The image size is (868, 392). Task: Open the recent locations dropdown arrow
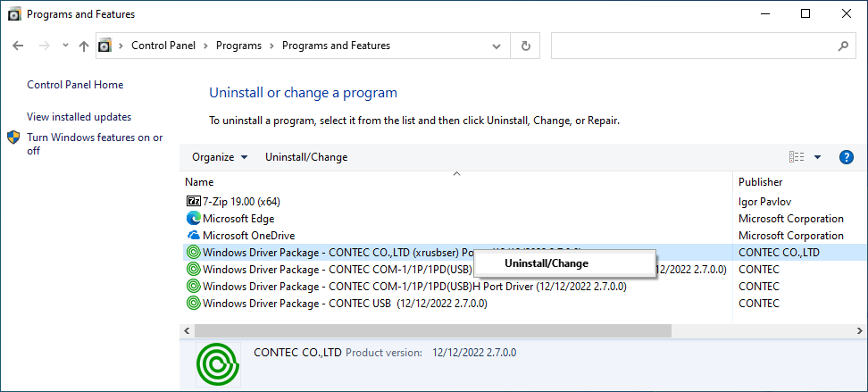(65, 46)
